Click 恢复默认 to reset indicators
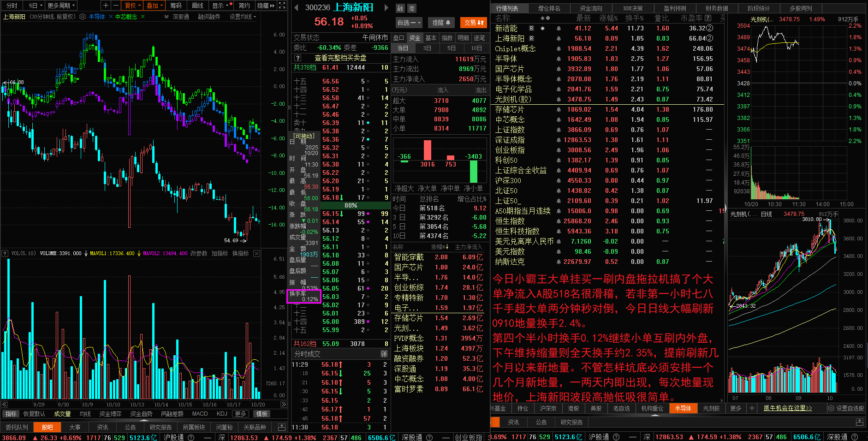Image resolution: width=868 pixels, height=441 pixels. [35, 414]
